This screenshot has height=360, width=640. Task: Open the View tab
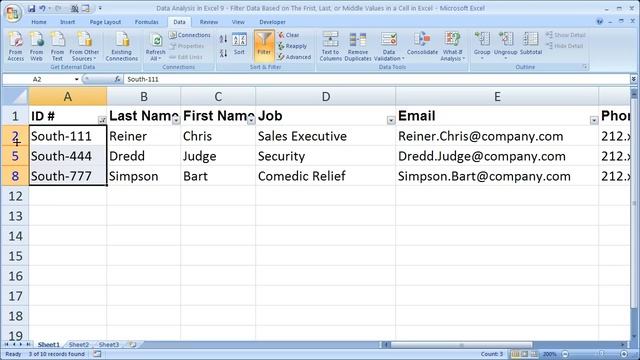coord(238,22)
